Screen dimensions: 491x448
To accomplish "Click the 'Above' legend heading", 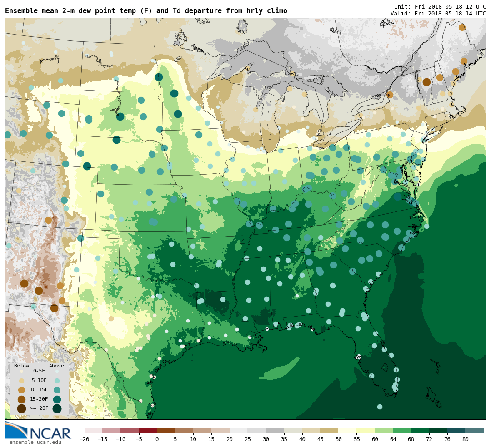I will click(56, 366).
